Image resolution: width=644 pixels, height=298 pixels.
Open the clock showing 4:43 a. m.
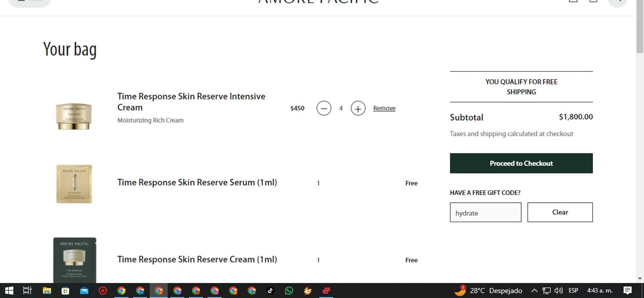point(599,291)
